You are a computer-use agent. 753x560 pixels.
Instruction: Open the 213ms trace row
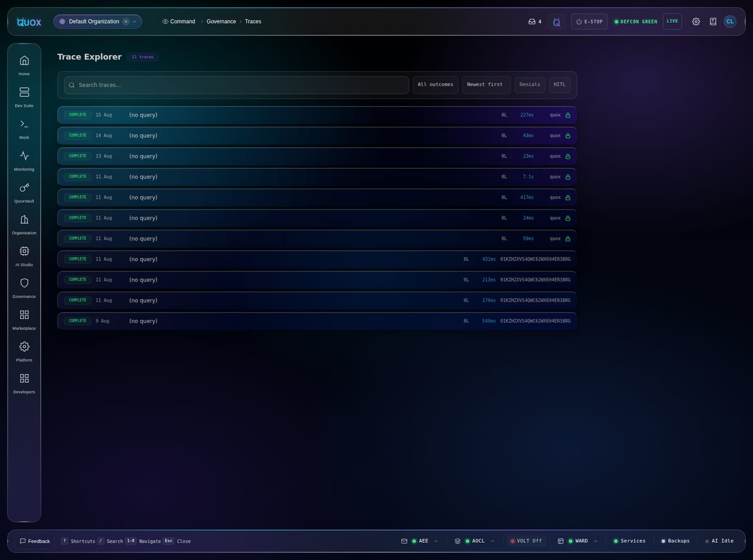tap(317, 280)
